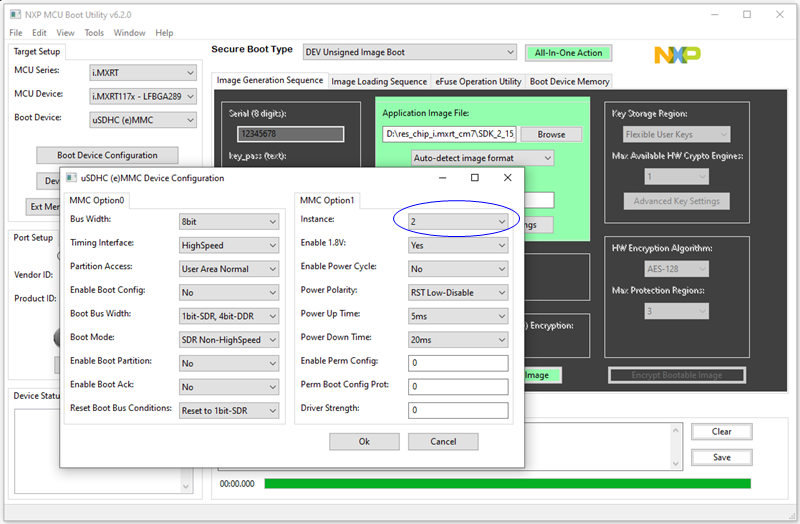Image resolution: width=800 pixels, height=524 pixels.
Task: Open the Boot Device dropdown
Action: (143, 120)
